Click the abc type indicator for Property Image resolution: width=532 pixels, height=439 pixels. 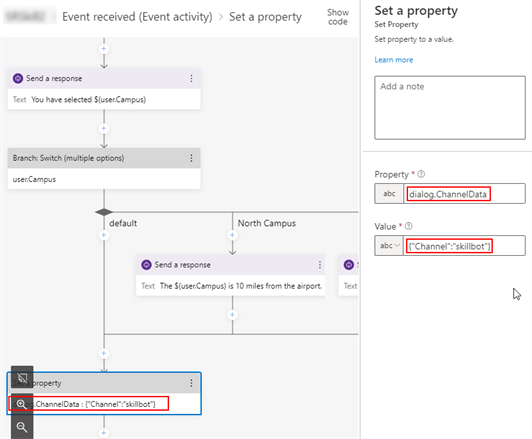(x=389, y=194)
